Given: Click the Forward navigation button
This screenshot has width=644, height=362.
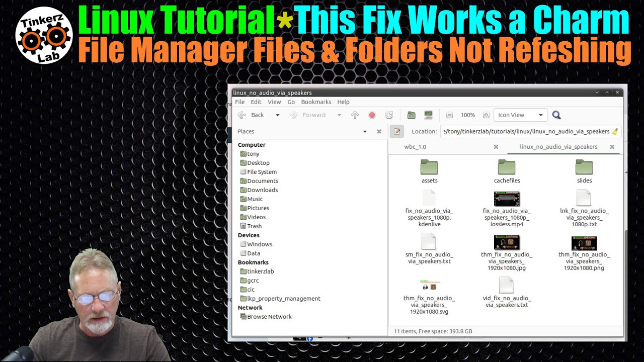Looking at the screenshot, I should click(x=308, y=115).
